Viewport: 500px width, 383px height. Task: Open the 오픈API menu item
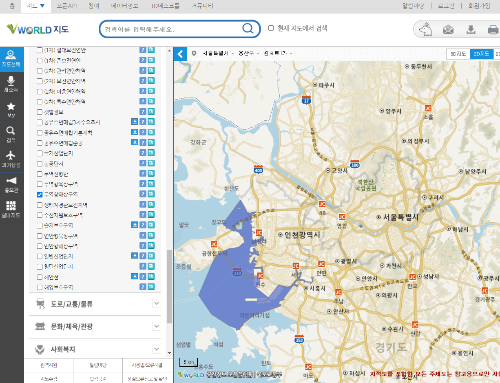pos(67,6)
